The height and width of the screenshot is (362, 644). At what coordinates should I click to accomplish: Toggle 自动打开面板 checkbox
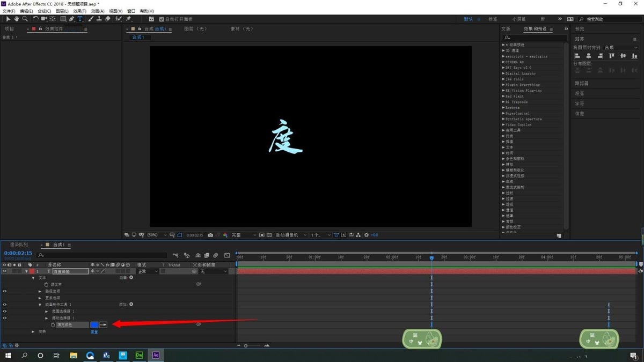tap(162, 19)
